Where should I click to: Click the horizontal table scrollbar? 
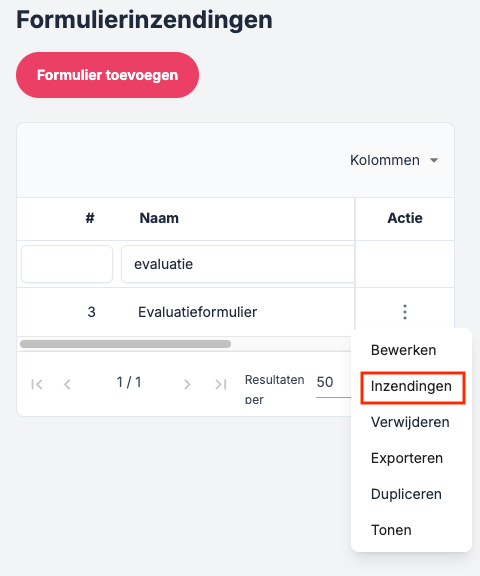(x=125, y=344)
